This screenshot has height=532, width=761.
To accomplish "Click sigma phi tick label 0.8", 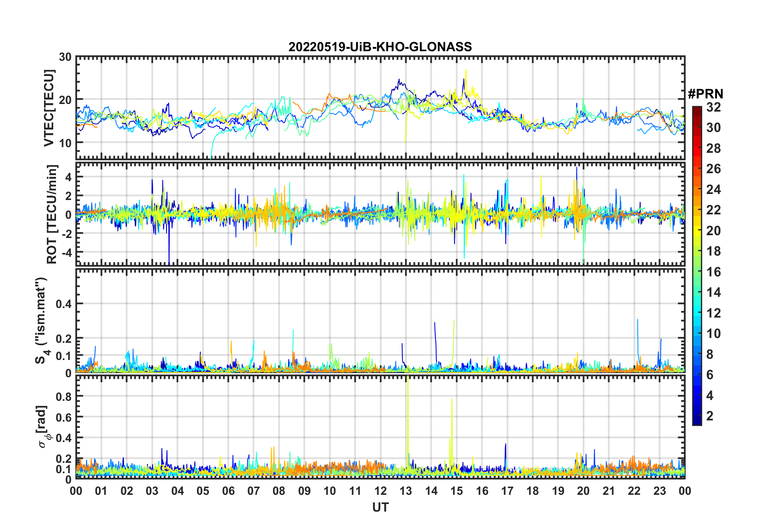I will pos(64,396).
